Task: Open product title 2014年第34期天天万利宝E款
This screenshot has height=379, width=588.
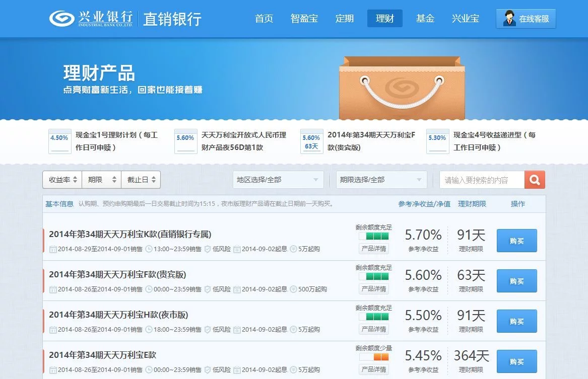Action: (x=102, y=355)
